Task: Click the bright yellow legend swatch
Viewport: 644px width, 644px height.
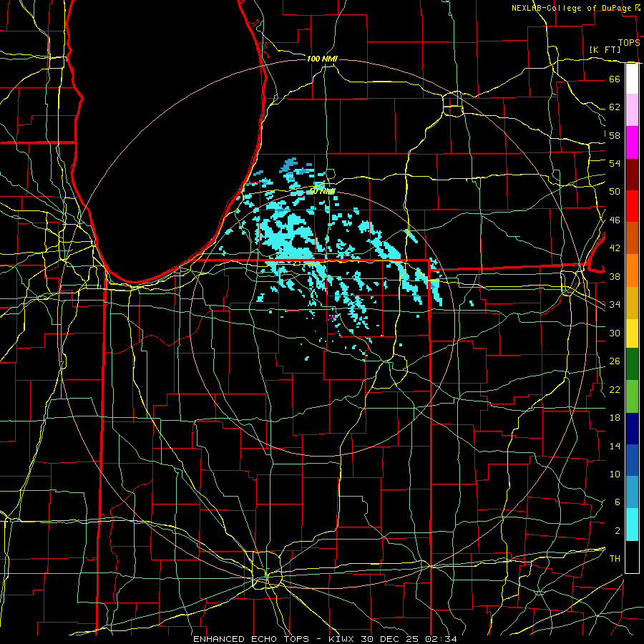Action: 632,333
